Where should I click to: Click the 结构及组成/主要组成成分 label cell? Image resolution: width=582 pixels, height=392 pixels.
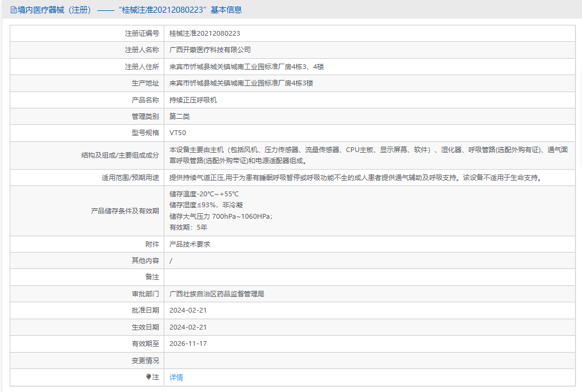115,155
